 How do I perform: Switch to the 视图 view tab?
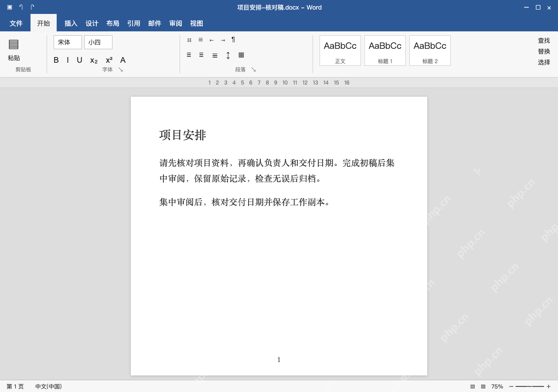coord(197,24)
